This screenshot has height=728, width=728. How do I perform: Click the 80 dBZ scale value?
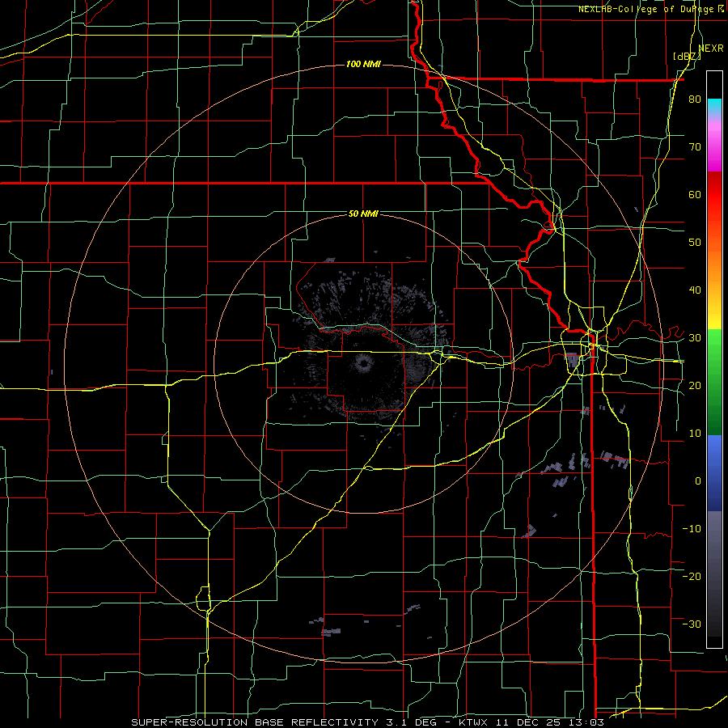click(x=695, y=99)
